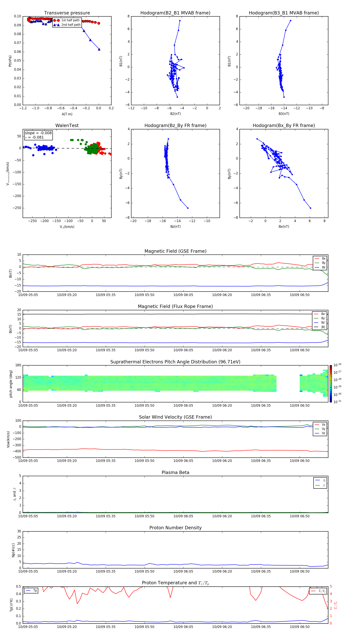Select Vx in the solar wind legend
The image size is (351, 644).
coord(320,424)
